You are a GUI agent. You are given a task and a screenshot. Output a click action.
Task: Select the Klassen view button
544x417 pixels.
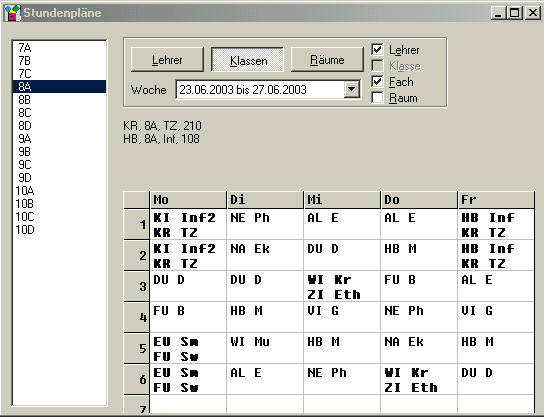247,60
